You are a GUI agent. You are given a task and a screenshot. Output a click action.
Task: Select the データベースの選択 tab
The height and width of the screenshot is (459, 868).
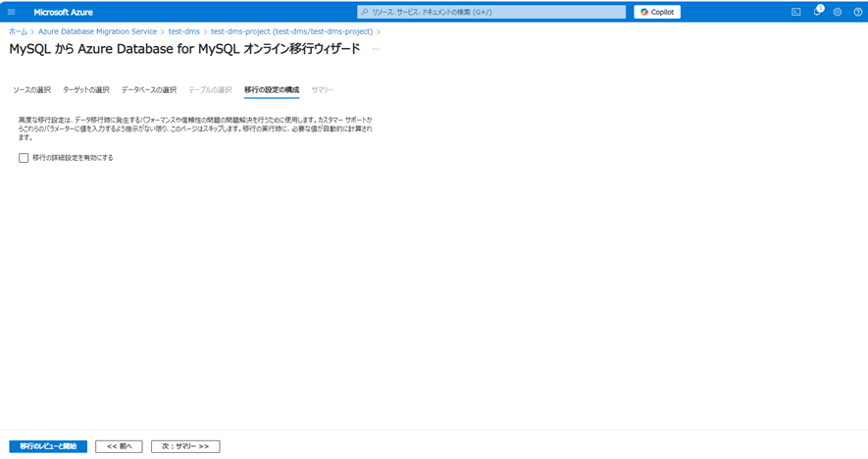tap(149, 89)
